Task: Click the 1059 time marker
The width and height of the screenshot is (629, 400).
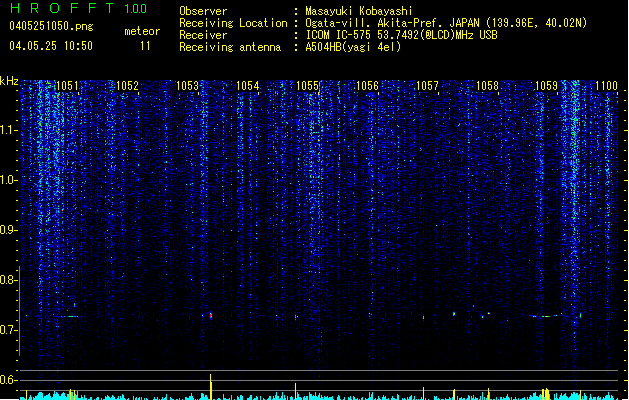Action: point(547,86)
